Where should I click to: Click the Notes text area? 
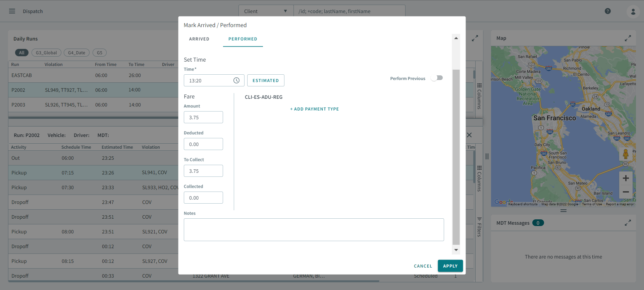(314, 230)
